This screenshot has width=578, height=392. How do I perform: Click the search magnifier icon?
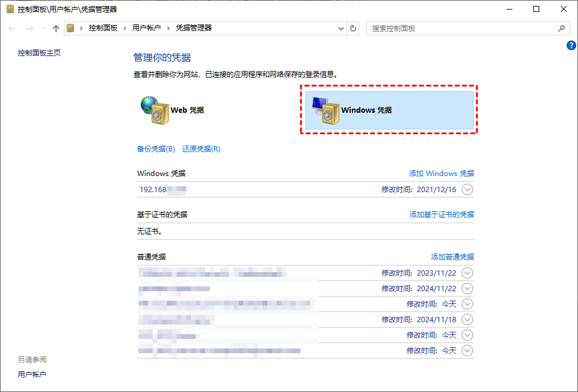(561, 28)
